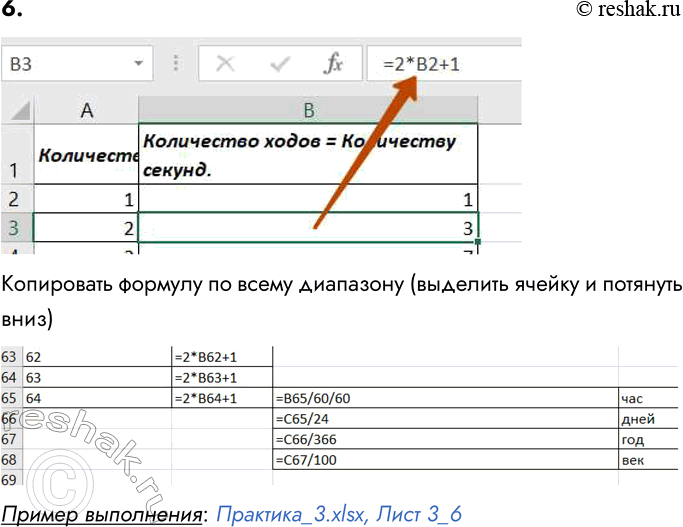
Task: Select row 65 header in lower table
Action: pos(10,398)
